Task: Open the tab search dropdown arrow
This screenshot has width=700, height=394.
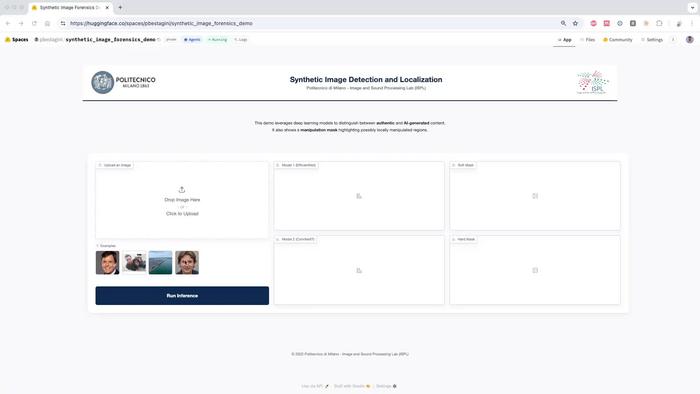Action: click(x=692, y=8)
